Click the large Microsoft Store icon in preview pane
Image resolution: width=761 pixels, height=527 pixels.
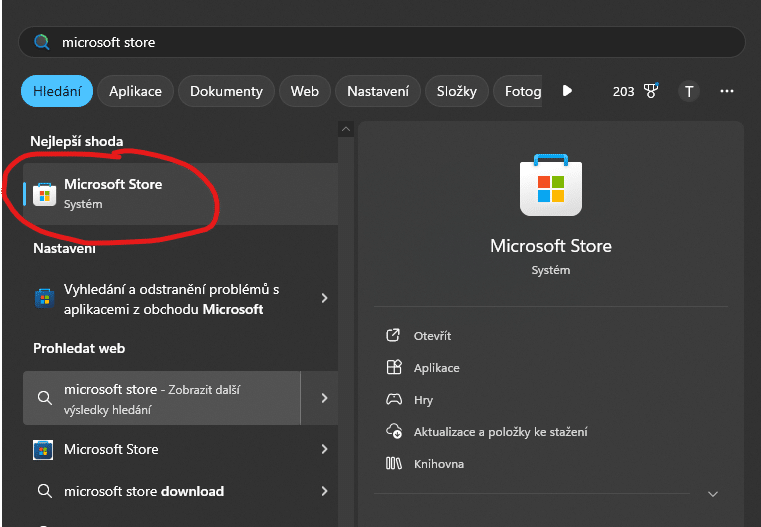pyautogui.click(x=550, y=185)
